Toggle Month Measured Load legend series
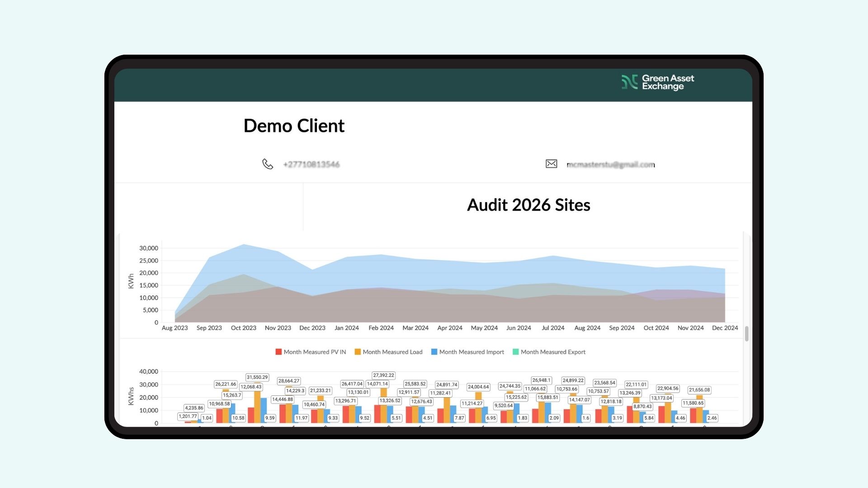Image resolution: width=868 pixels, height=488 pixels. coord(388,352)
